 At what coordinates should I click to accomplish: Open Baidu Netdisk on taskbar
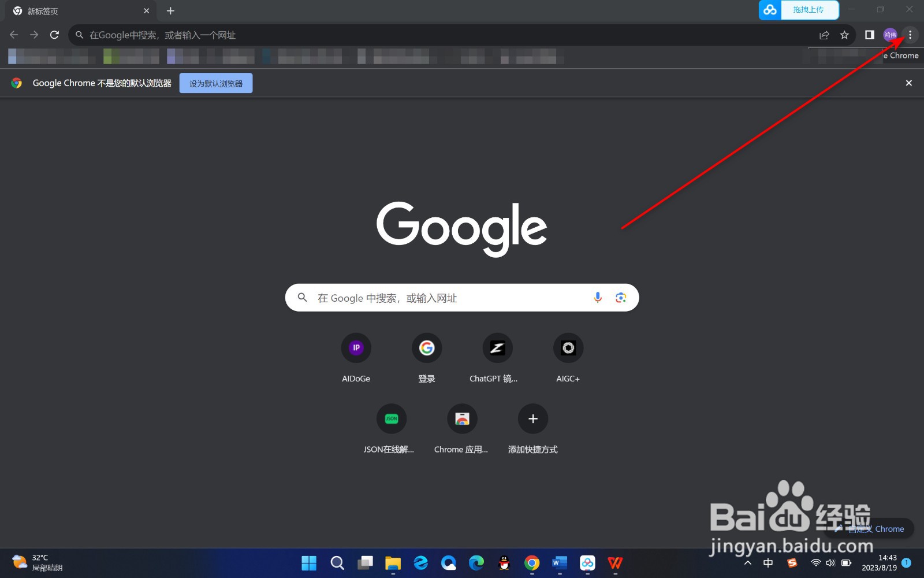[x=587, y=563]
